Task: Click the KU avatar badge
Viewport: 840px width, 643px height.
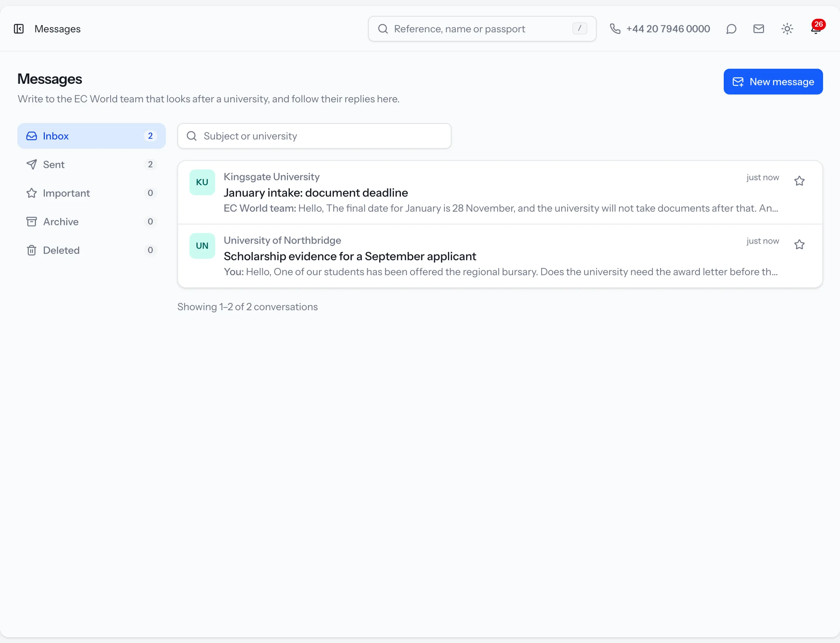Action: (x=202, y=182)
